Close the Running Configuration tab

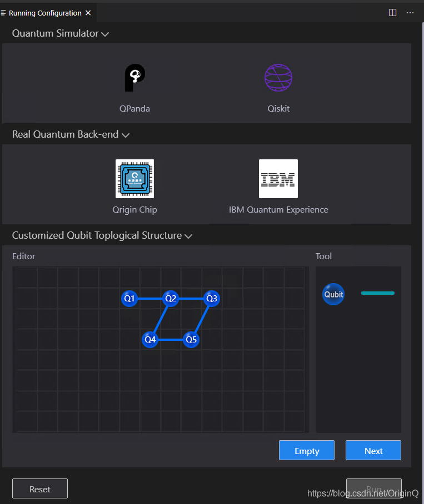pyautogui.click(x=88, y=13)
